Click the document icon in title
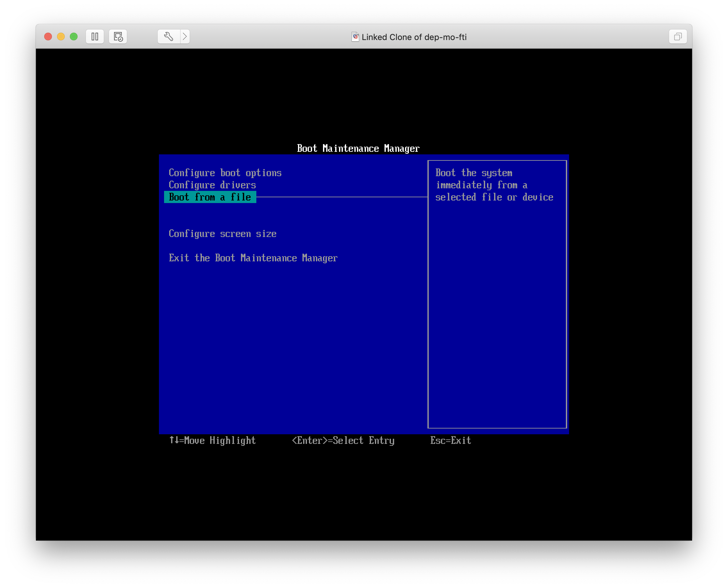Viewport: 728px width, 588px height. 355,37
